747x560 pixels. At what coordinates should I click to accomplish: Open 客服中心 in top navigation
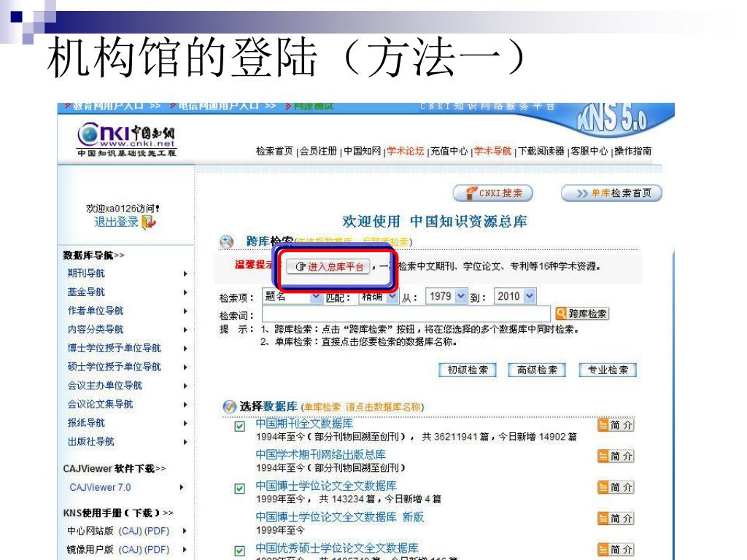[x=589, y=151]
